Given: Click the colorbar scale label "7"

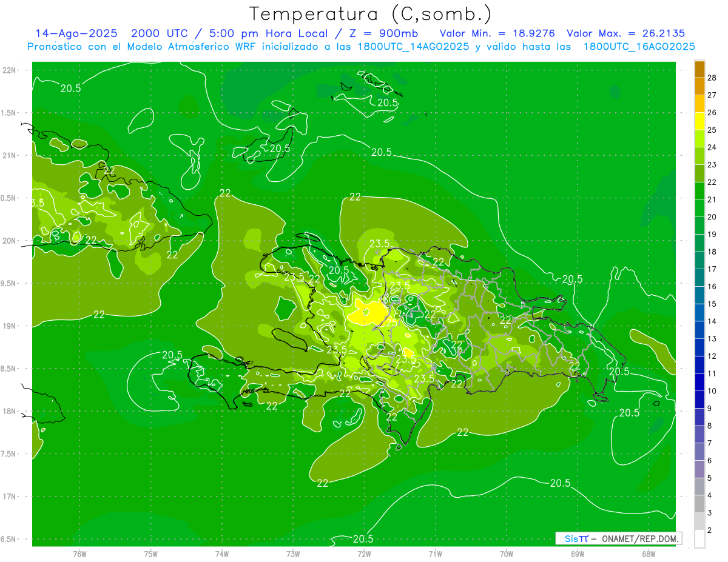Looking at the screenshot, I should click(x=710, y=443).
